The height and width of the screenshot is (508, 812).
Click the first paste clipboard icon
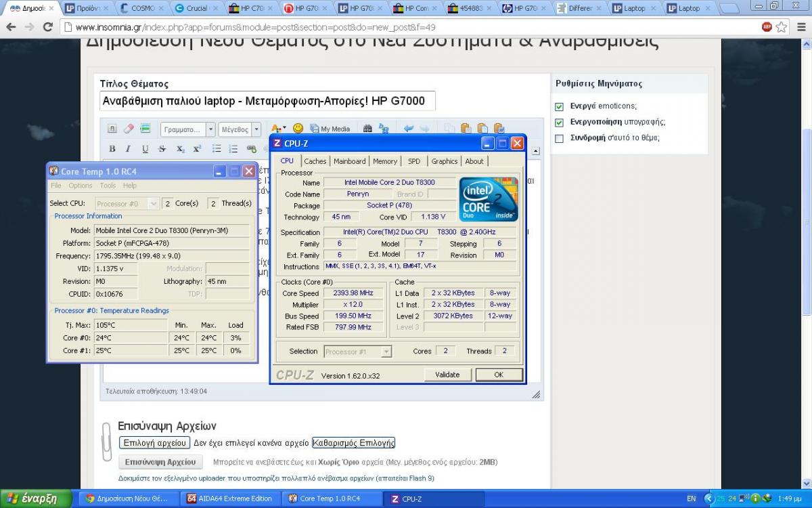tap(466, 129)
